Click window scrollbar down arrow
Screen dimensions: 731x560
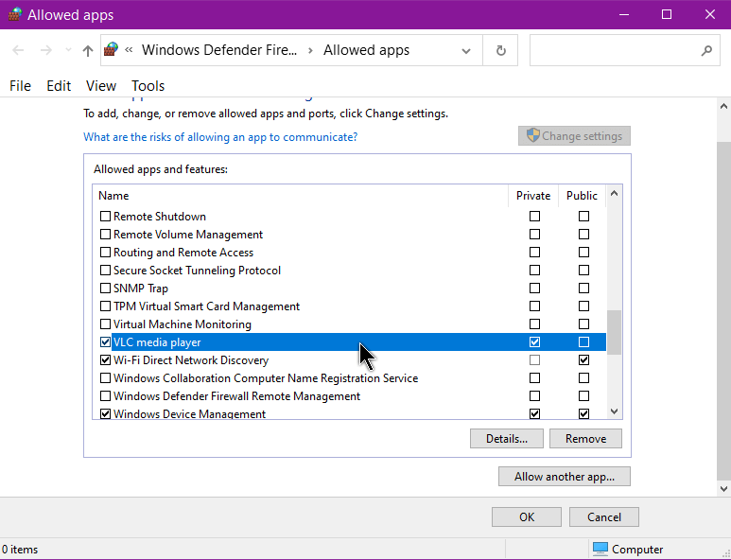(723, 489)
